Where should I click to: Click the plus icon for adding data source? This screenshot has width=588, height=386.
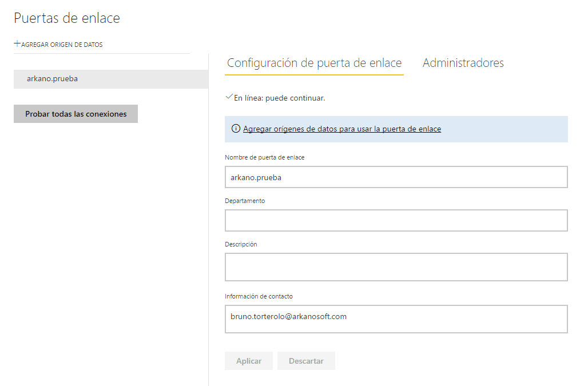pos(17,44)
